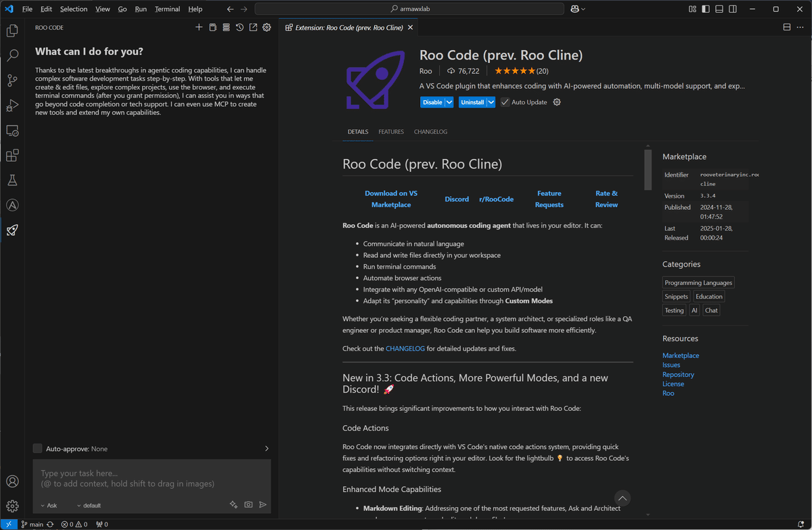The image size is (812, 530).
Task: Attach a screenshot using the camera icon
Action: coord(248,504)
